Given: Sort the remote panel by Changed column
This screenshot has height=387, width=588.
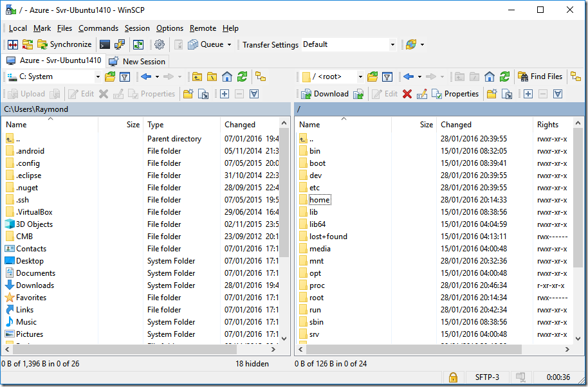Looking at the screenshot, I should (484, 125).
